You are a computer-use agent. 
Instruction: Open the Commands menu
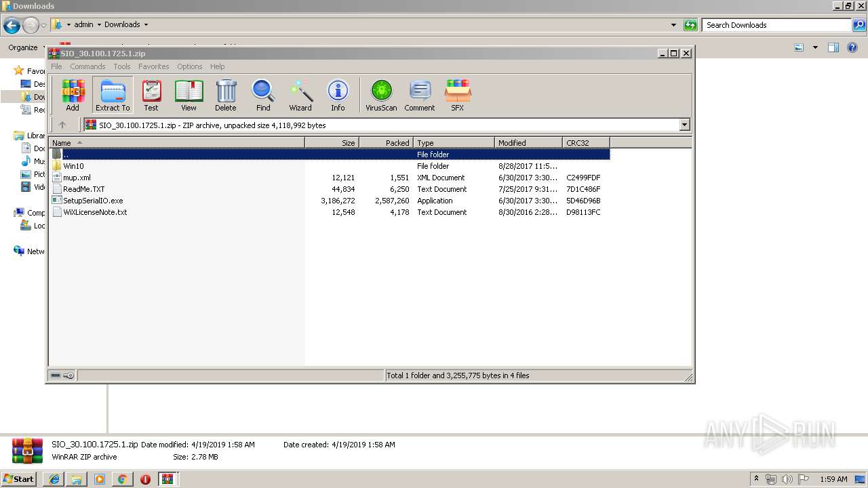coord(87,66)
